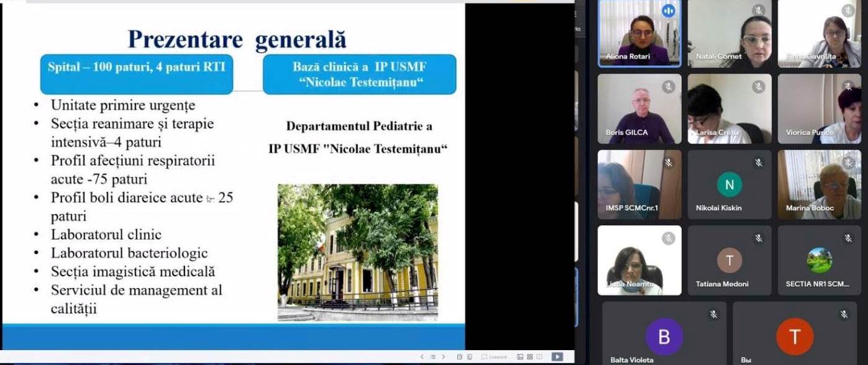Advance to next slide using right arrow
This screenshot has height=365, width=868.
pos(443,357)
